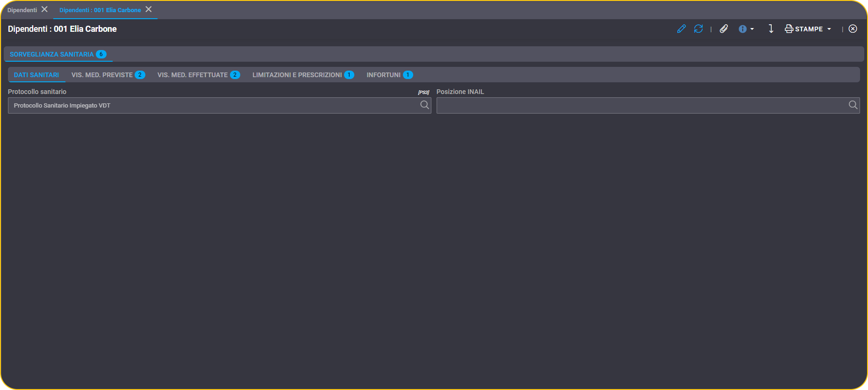Screen dimensions: 868x390
Task: Click the down arrow sort icon
Action: tap(771, 29)
